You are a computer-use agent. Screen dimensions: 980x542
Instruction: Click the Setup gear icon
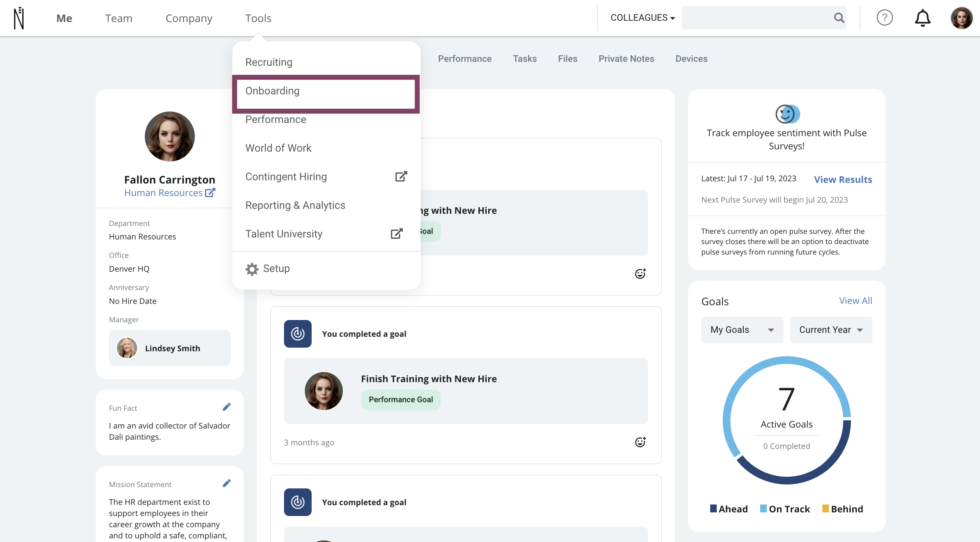pyautogui.click(x=251, y=269)
